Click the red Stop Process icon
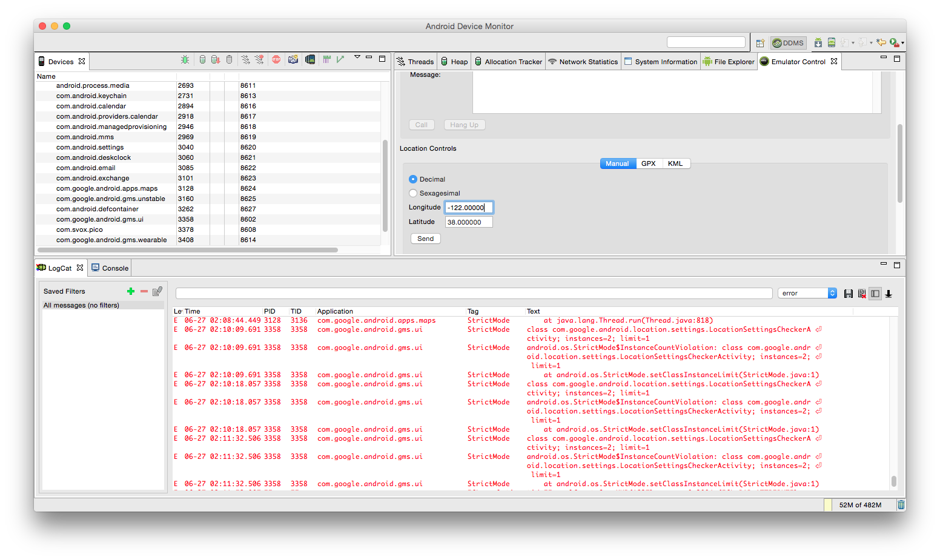This screenshot has width=940, height=560. click(x=276, y=59)
